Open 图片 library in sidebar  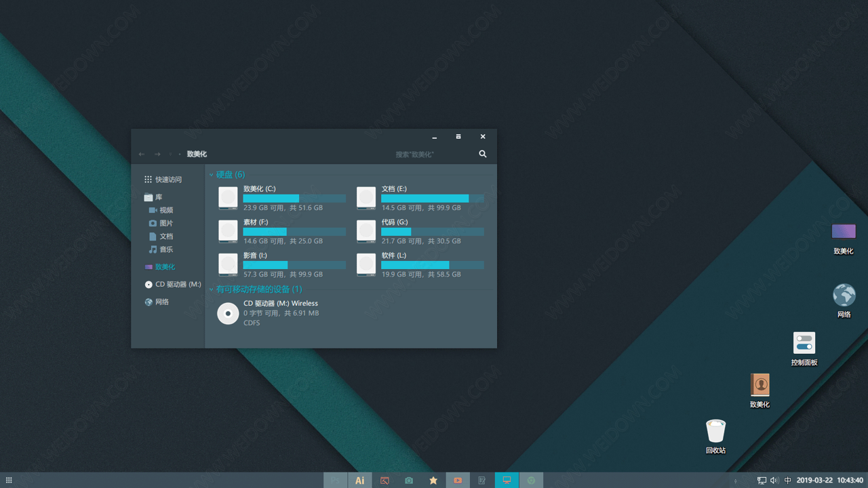click(x=161, y=223)
